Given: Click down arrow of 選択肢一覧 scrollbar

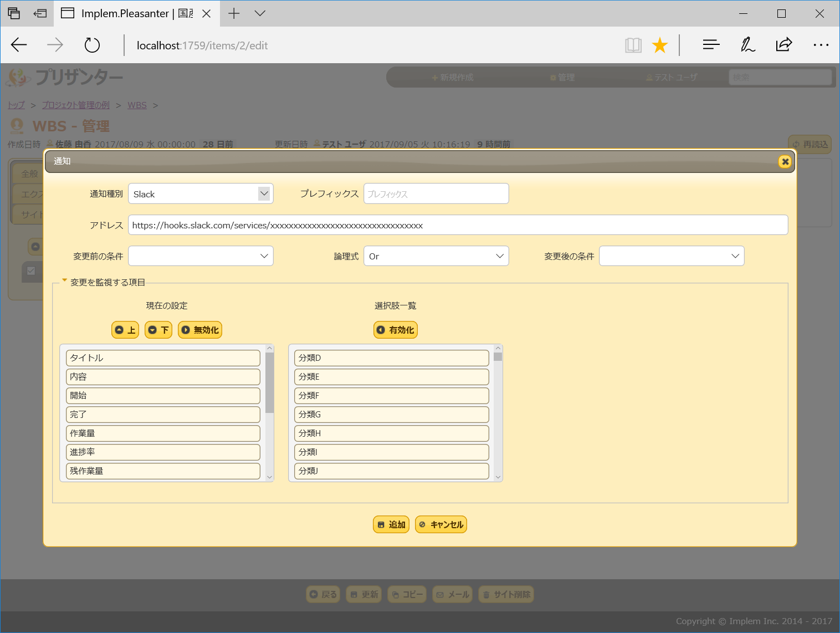Looking at the screenshot, I should point(498,477).
